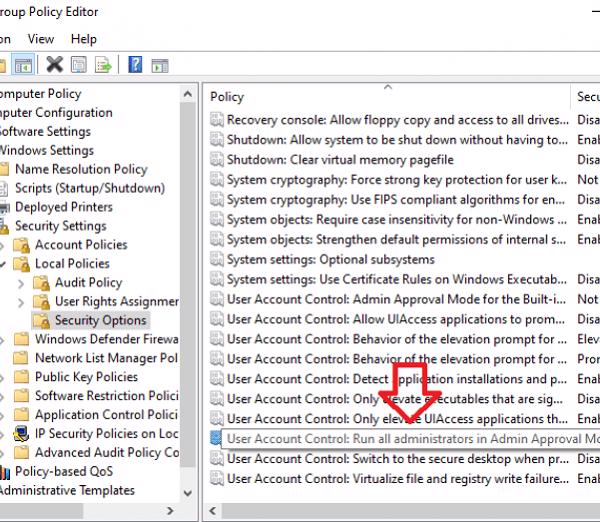Image resolution: width=600 pixels, height=522 pixels.
Task: Select Shutdown: Allow system to be shut down policy
Action: [397, 140]
